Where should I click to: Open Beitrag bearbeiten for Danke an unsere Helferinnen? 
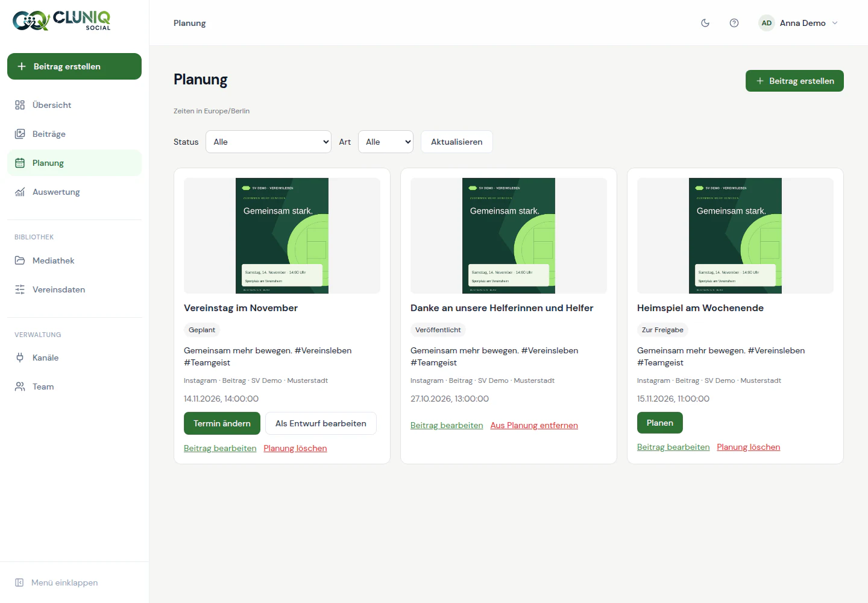[447, 425]
